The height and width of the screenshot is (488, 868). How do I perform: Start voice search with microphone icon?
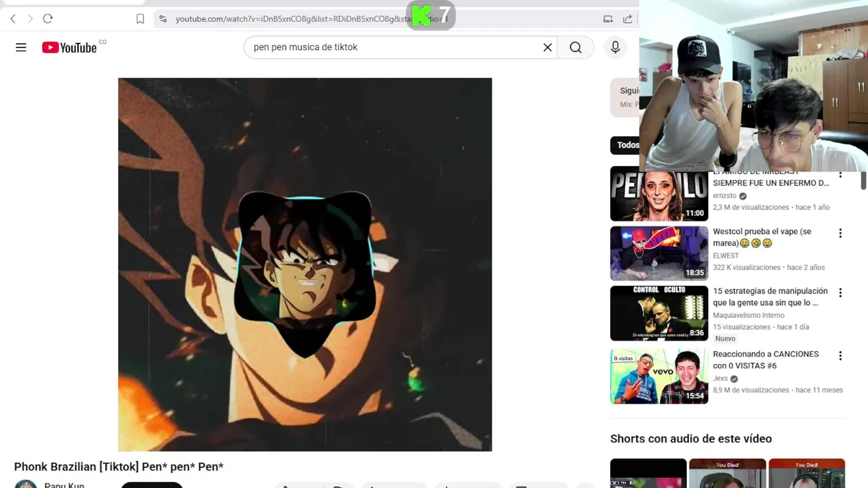pos(615,47)
